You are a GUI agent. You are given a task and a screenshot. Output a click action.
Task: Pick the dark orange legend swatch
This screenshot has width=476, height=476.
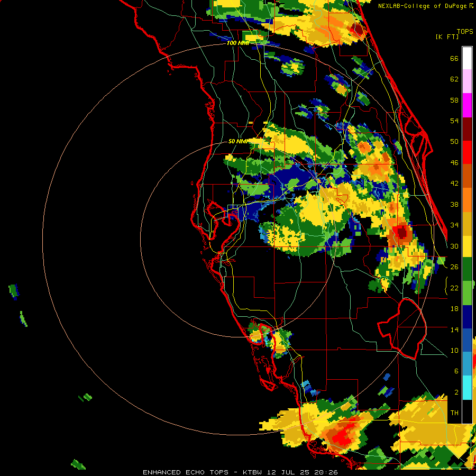467,176
